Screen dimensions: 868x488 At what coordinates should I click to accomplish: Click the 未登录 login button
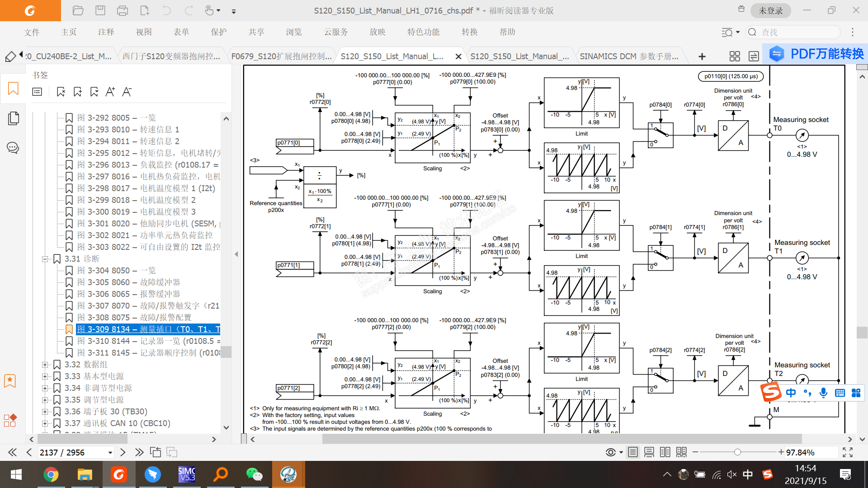click(x=770, y=10)
